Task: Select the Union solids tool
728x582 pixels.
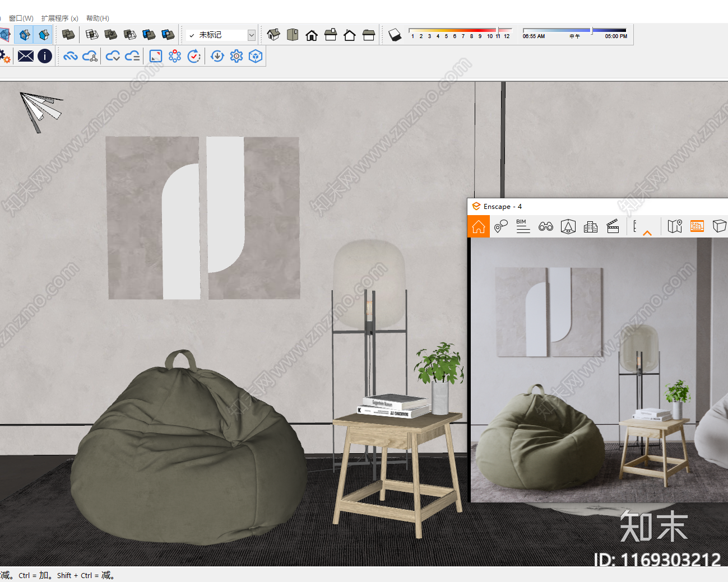Action: point(111,35)
